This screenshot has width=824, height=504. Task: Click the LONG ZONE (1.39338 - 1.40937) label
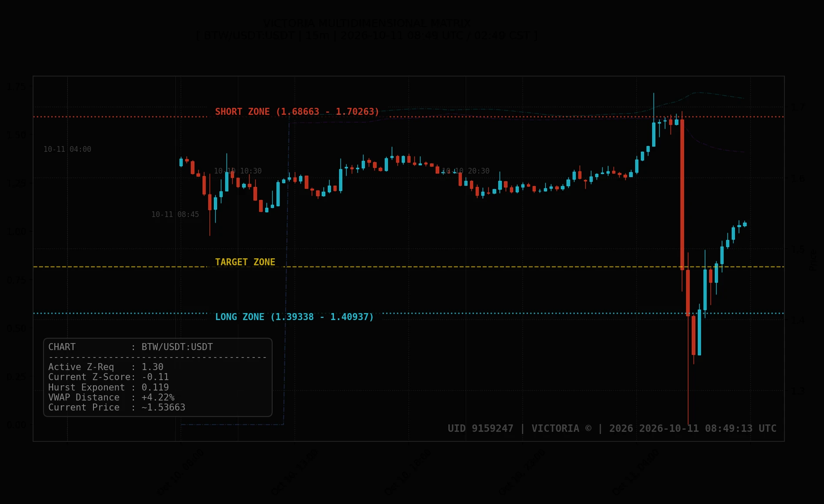(294, 317)
